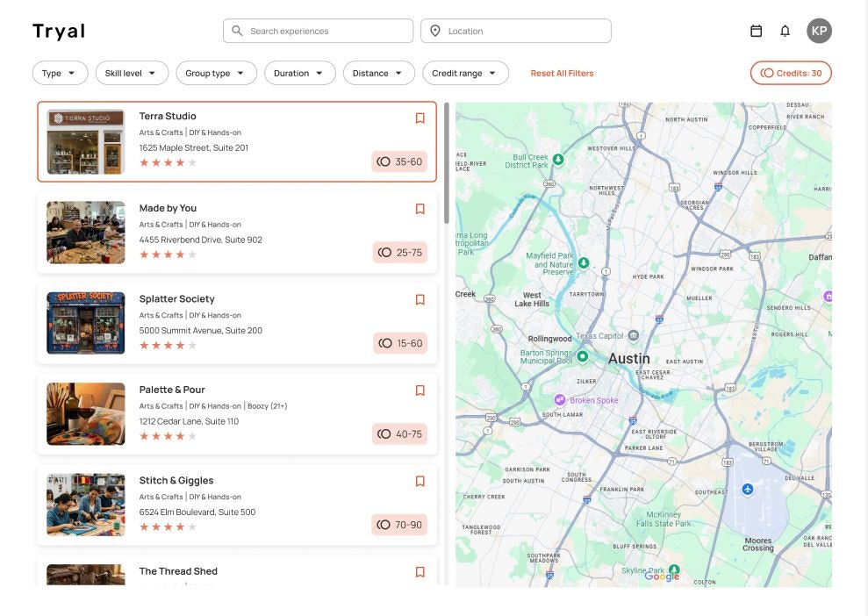Image resolution: width=868 pixels, height=616 pixels.
Task: Click the 25-75 credits badge
Action: tap(399, 253)
